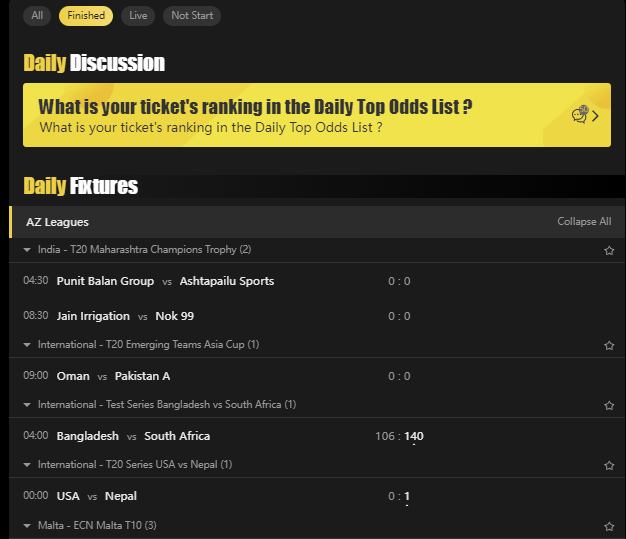
Task: Collapse the Bangladesh vs South Africa Test Series
Action: tap(27, 405)
